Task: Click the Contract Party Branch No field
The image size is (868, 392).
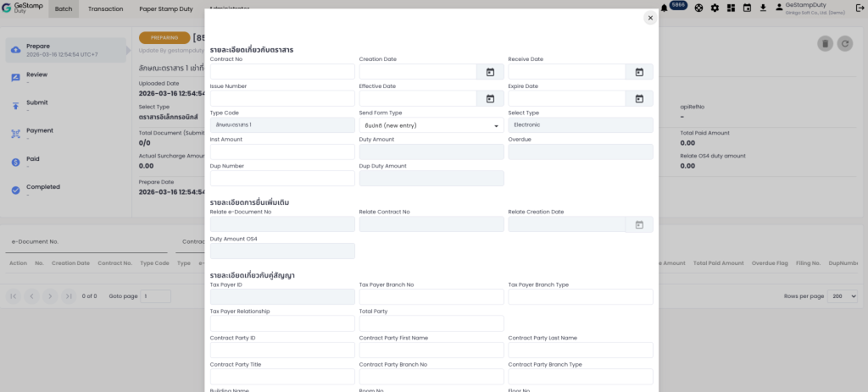Action: click(x=431, y=377)
